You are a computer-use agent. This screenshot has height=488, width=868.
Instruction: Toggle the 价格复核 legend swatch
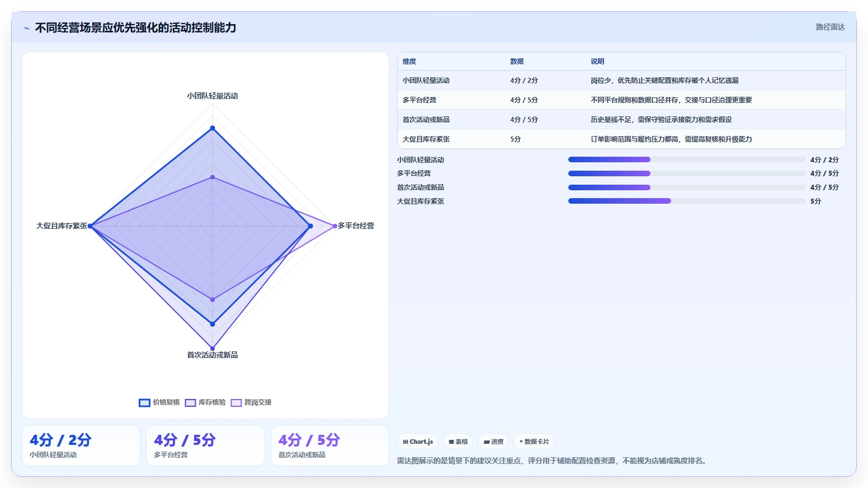tap(144, 402)
